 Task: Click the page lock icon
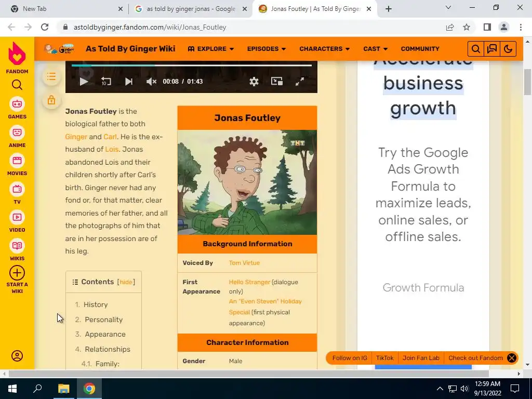click(x=51, y=100)
